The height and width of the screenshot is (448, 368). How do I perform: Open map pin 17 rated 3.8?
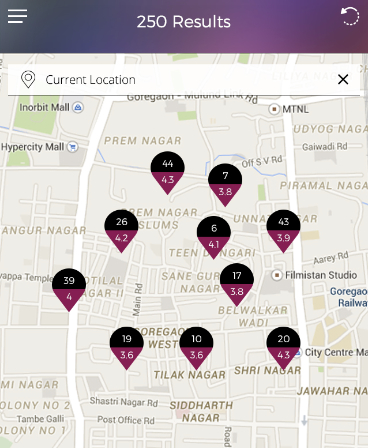[x=237, y=285]
